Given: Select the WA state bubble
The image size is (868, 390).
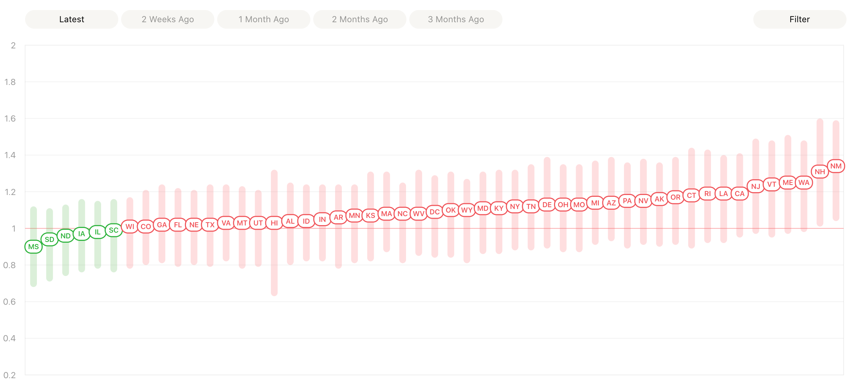Looking at the screenshot, I should 804,182.
